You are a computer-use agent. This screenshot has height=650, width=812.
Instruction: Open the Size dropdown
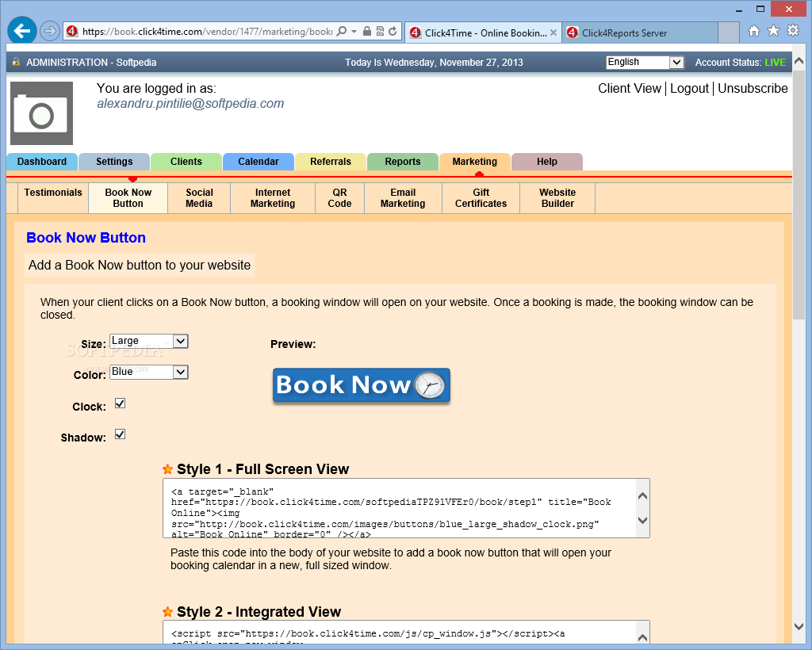click(x=148, y=341)
